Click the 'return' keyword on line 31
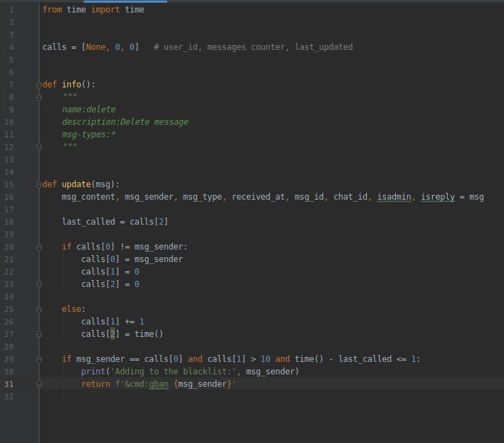 tap(96, 384)
